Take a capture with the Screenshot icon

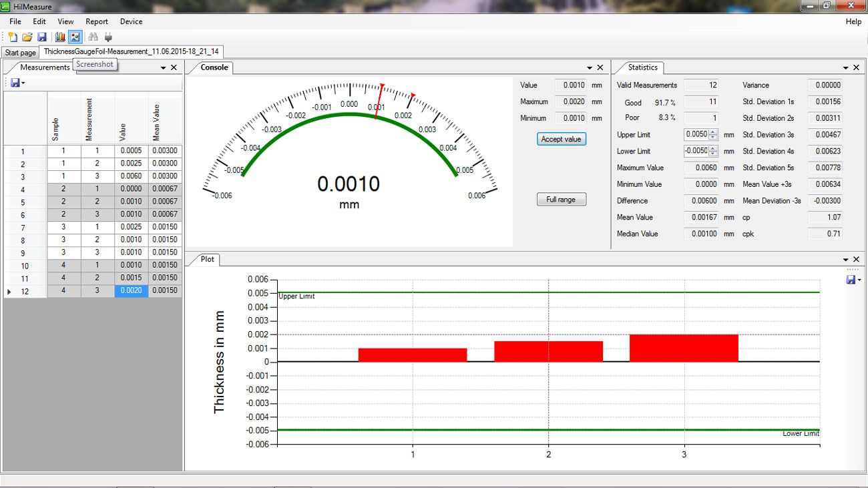point(75,37)
